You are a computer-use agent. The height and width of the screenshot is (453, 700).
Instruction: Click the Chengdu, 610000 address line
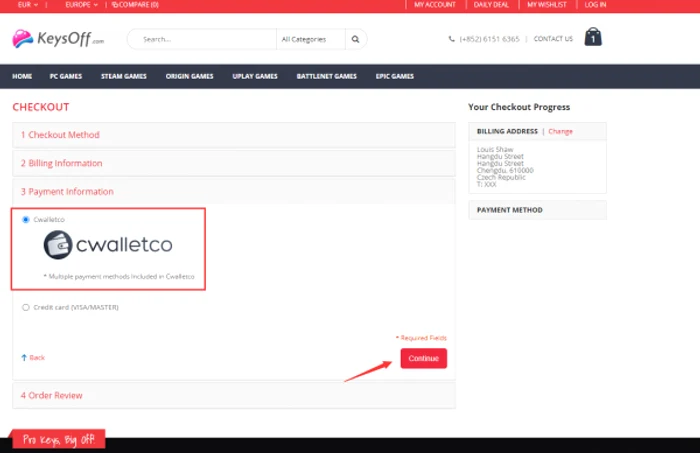[x=505, y=170]
